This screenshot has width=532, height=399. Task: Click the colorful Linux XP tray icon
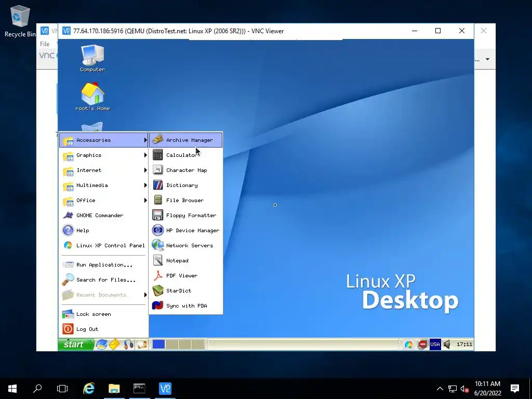[x=409, y=345]
